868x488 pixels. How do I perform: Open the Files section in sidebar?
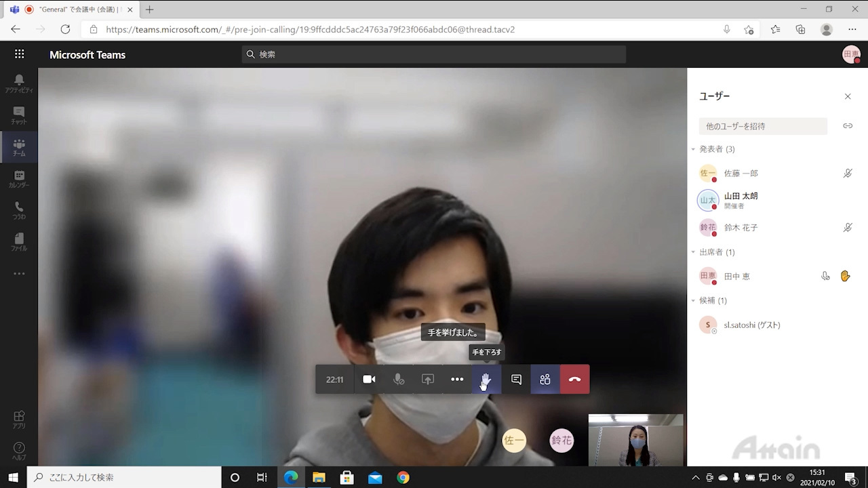pos(19,242)
